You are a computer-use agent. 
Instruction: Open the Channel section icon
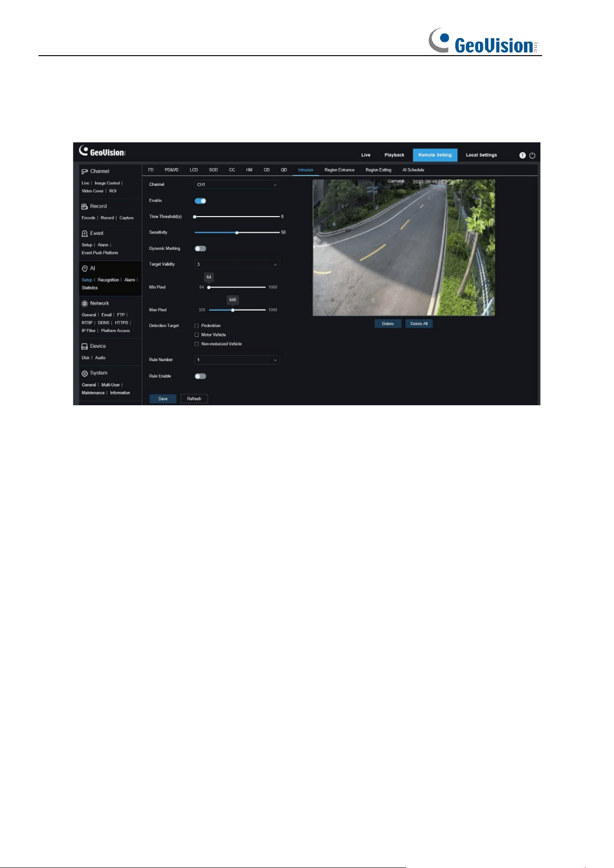84,172
